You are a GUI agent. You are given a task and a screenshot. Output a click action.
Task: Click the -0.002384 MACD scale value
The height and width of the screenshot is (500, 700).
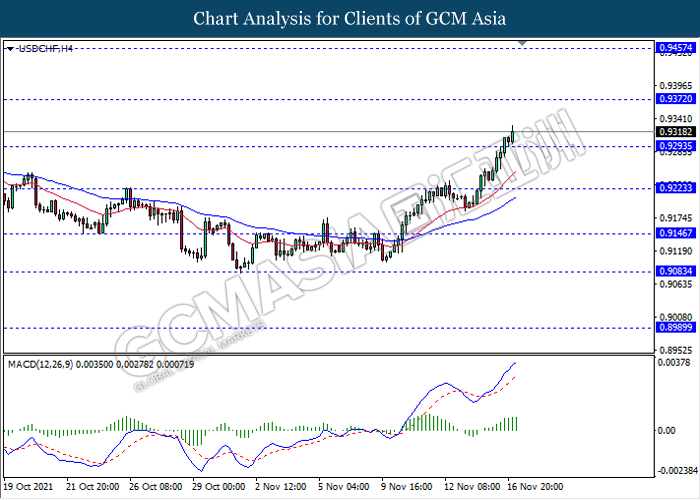pyautogui.click(x=677, y=471)
